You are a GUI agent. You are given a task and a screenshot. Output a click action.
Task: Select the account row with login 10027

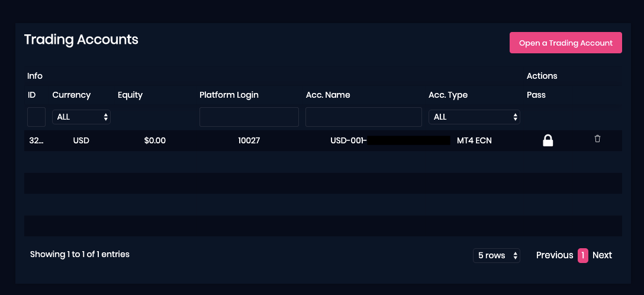(323, 140)
